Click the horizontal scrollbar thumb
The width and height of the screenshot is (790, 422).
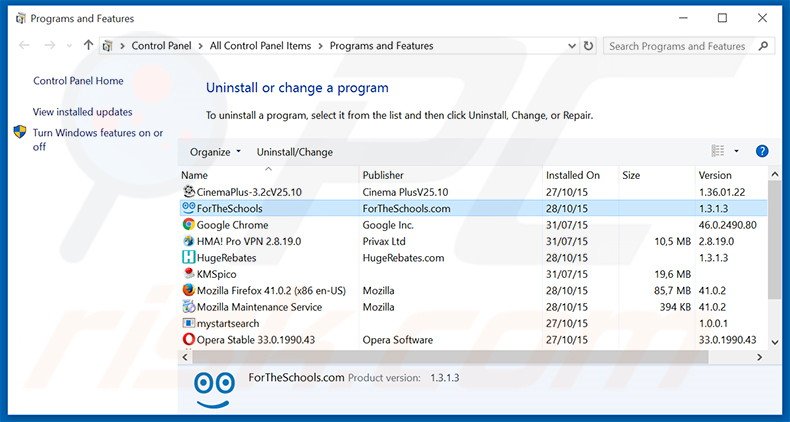pos(450,357)
